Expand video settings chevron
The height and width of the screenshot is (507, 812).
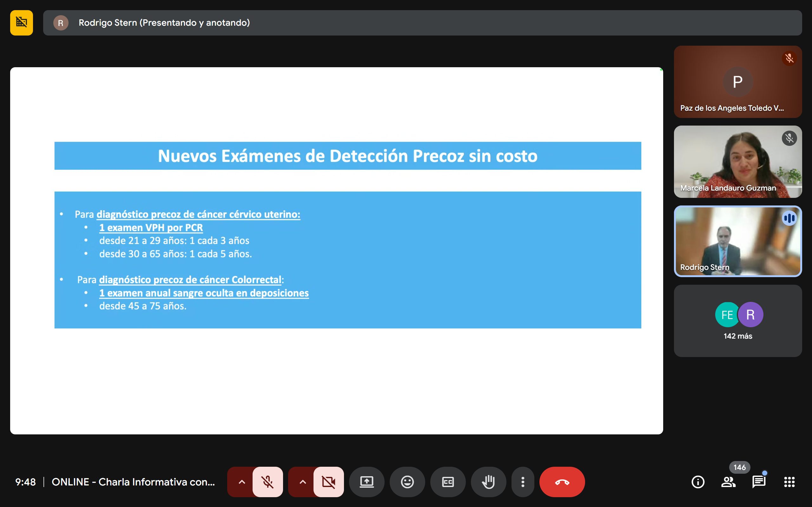(302, 482)
